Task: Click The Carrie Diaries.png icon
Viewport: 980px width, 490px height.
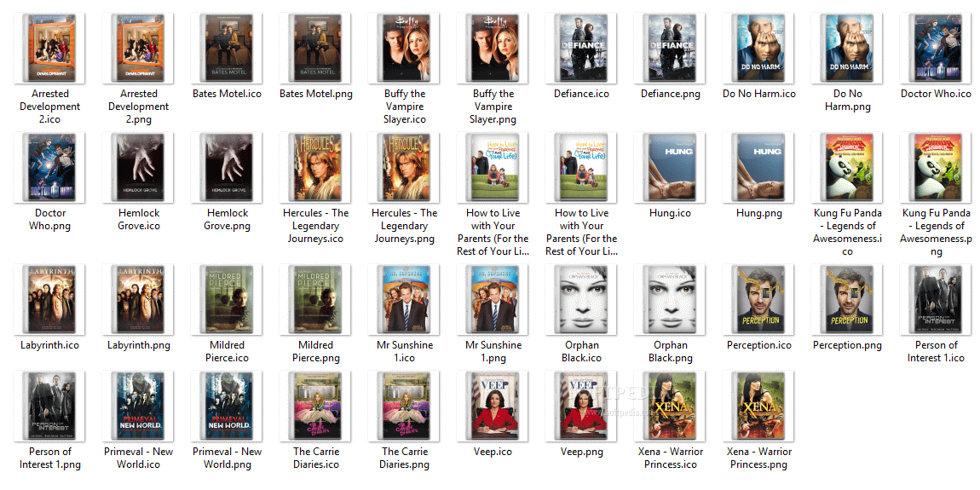Action: pyautogui.click(x=405, y=406)
